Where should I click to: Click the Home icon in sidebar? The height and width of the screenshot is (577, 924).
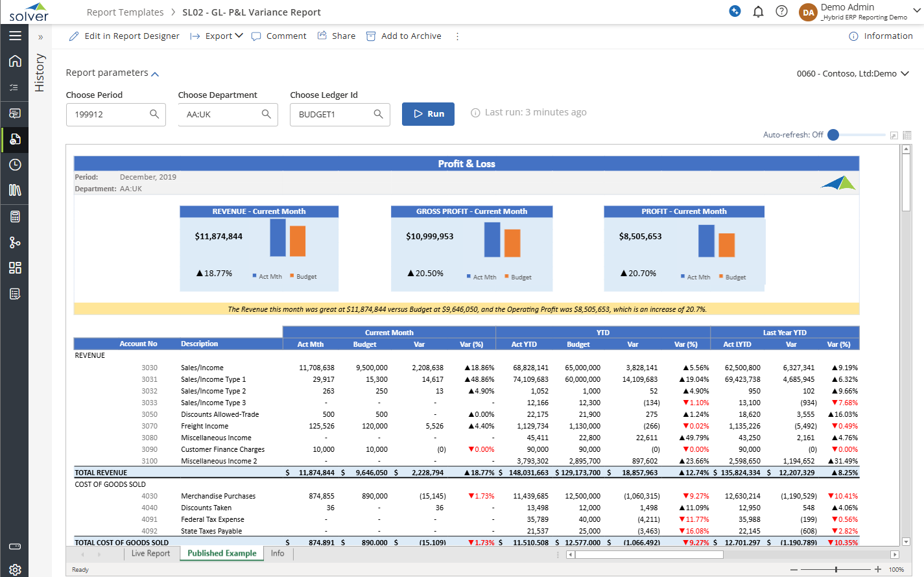point(15,61)
